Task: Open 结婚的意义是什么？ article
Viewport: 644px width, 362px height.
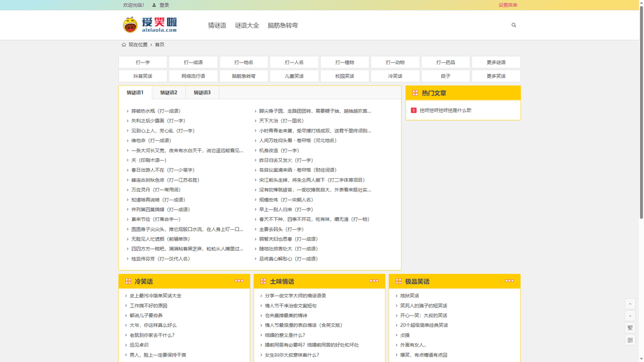Action: click(285, 335)
